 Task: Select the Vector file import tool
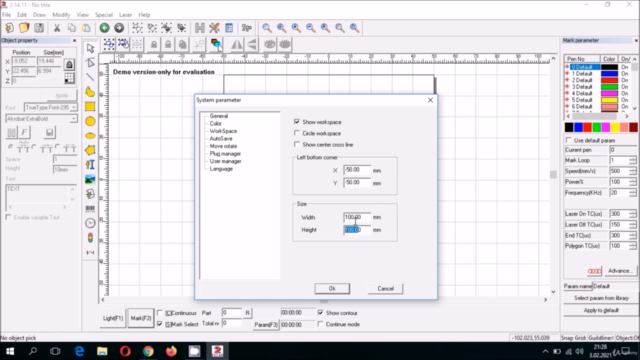[x=90, y=194]
